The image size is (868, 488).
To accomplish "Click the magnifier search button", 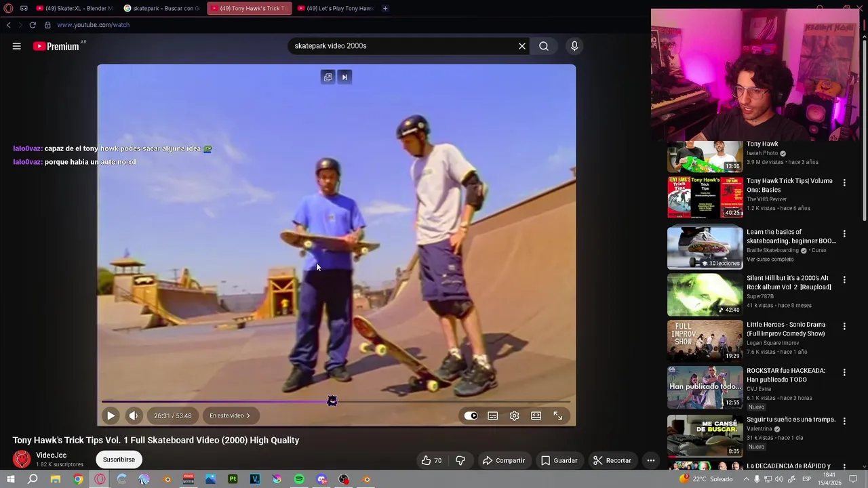I will (544, 46).
